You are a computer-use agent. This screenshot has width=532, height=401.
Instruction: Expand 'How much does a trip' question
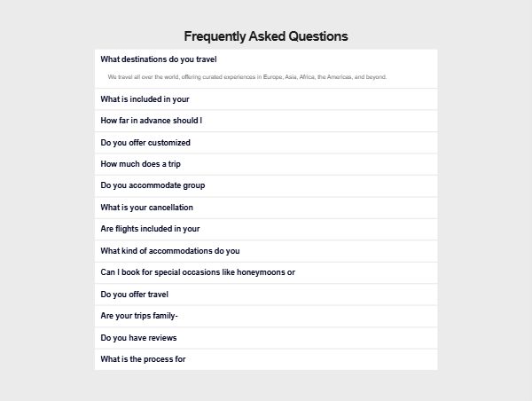pos(266,164)
